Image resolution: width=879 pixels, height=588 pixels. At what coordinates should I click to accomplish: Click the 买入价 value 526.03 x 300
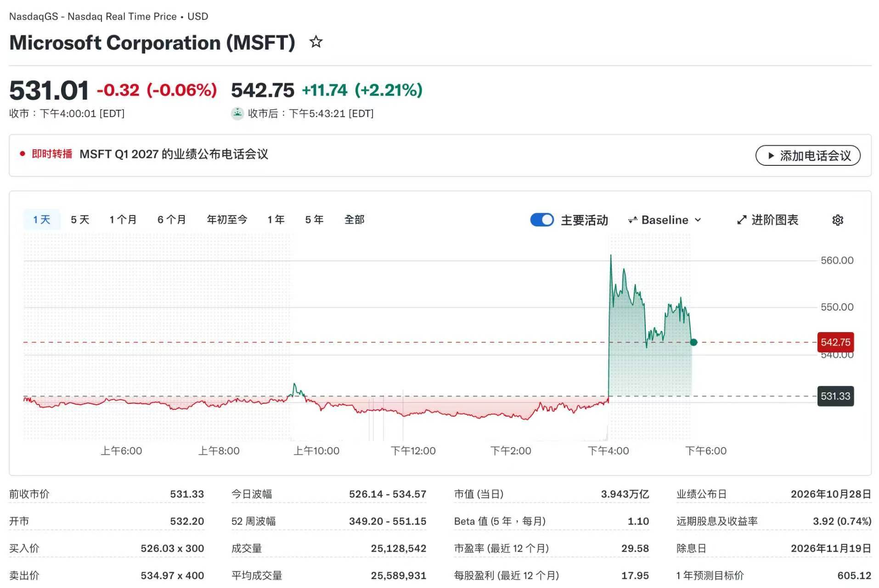click(172, 548)
